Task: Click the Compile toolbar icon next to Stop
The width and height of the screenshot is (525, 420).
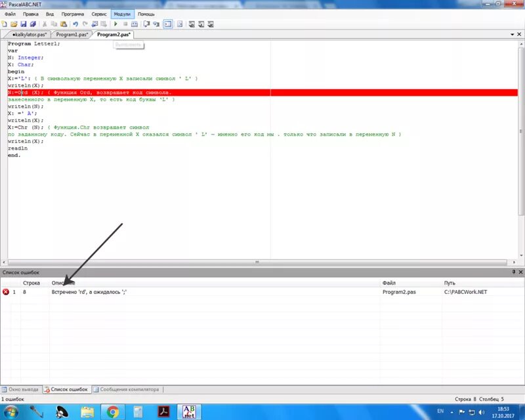Action: click(135, 24)
